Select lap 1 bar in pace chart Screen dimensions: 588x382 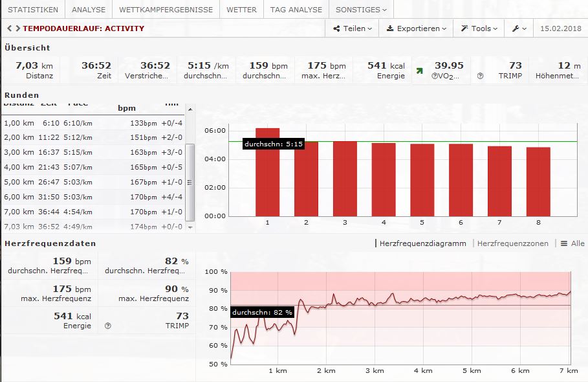pos(267,172)
